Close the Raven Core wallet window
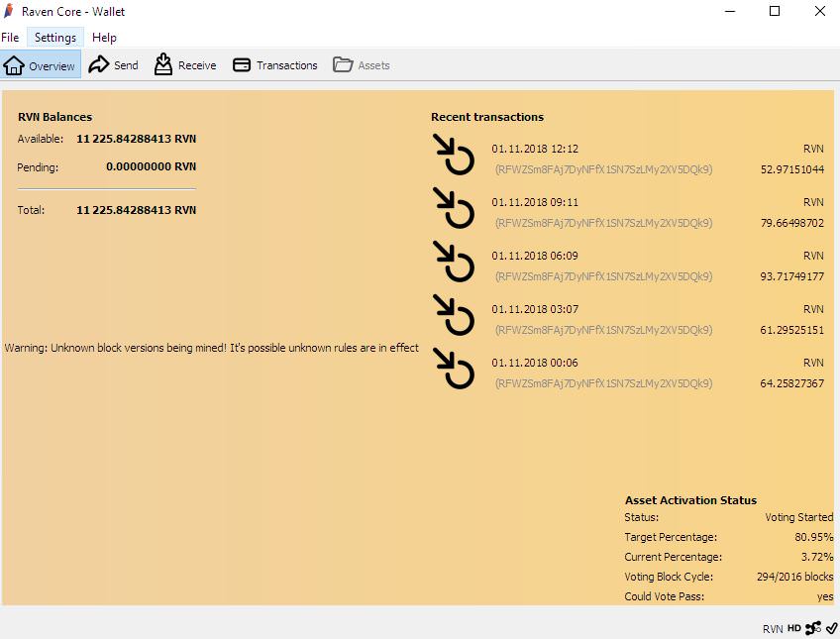 click(819, 11)
